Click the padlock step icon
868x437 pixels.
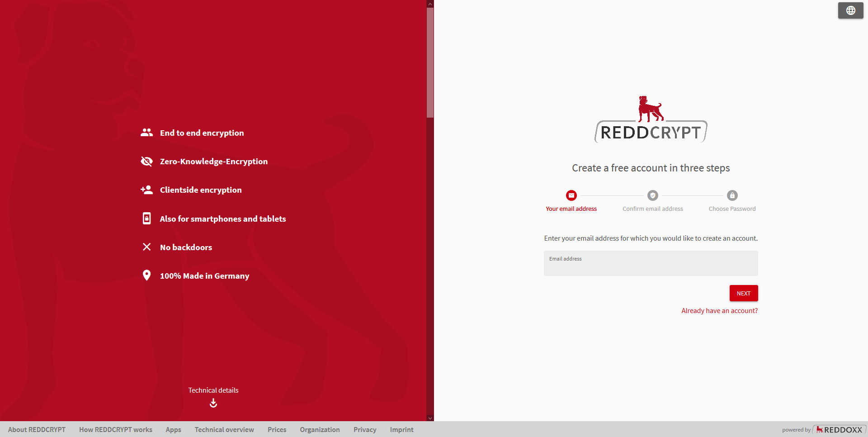[732, 195]
